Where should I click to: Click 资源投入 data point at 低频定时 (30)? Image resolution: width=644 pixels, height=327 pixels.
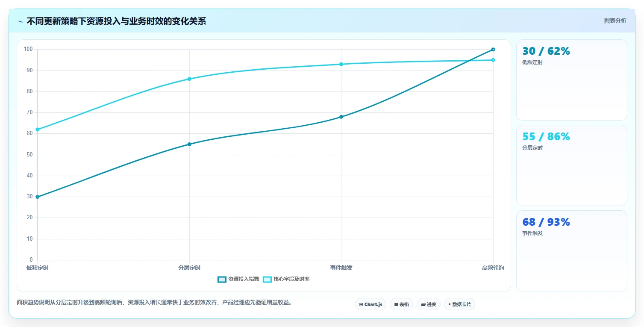[38, 197]
